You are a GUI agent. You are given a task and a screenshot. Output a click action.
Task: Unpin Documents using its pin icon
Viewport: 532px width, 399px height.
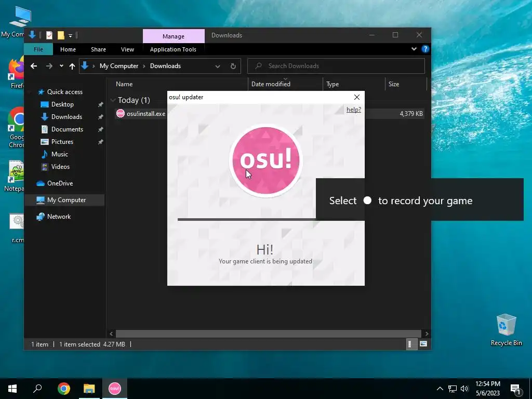(x=100, y=129)
